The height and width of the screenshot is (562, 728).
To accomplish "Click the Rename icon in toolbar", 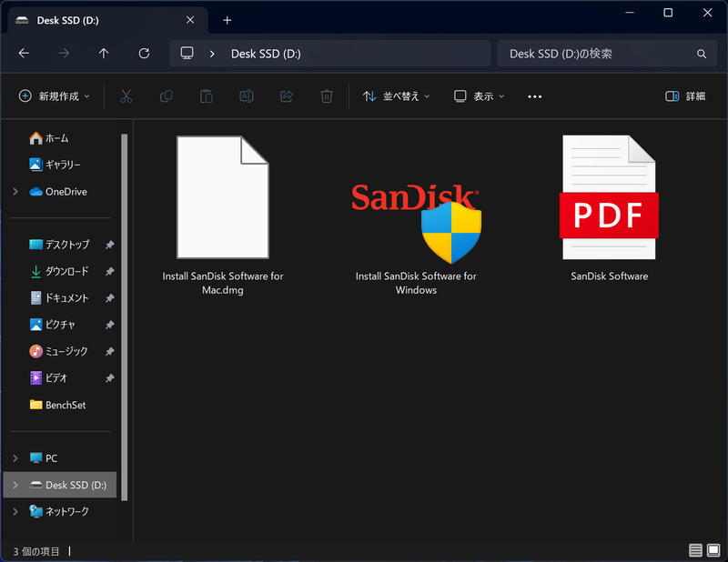I will [247, 96].
